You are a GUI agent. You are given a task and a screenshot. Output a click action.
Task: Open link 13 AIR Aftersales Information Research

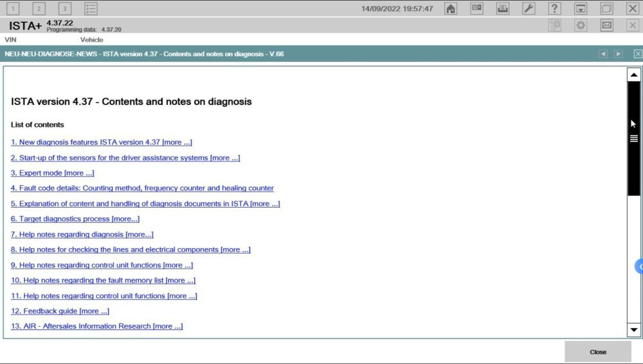tap(97, 326)
